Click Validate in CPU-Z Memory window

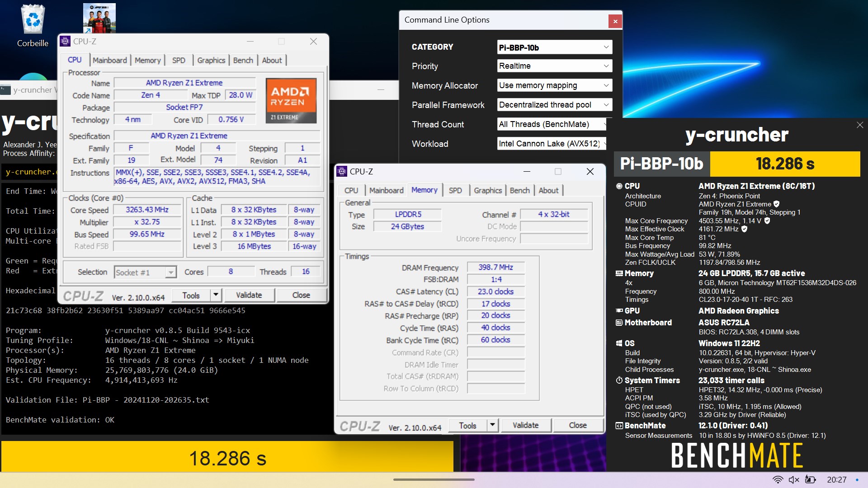point(525,425)
